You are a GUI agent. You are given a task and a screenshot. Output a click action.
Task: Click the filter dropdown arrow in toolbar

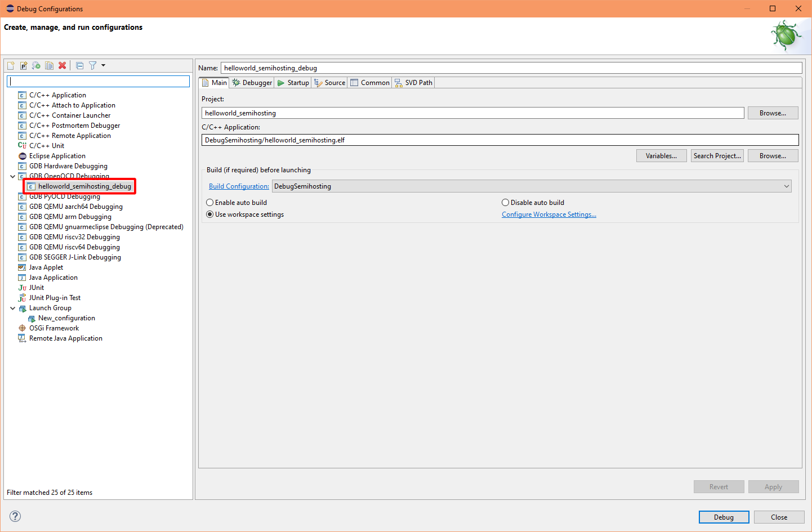[x=102, y=65]
